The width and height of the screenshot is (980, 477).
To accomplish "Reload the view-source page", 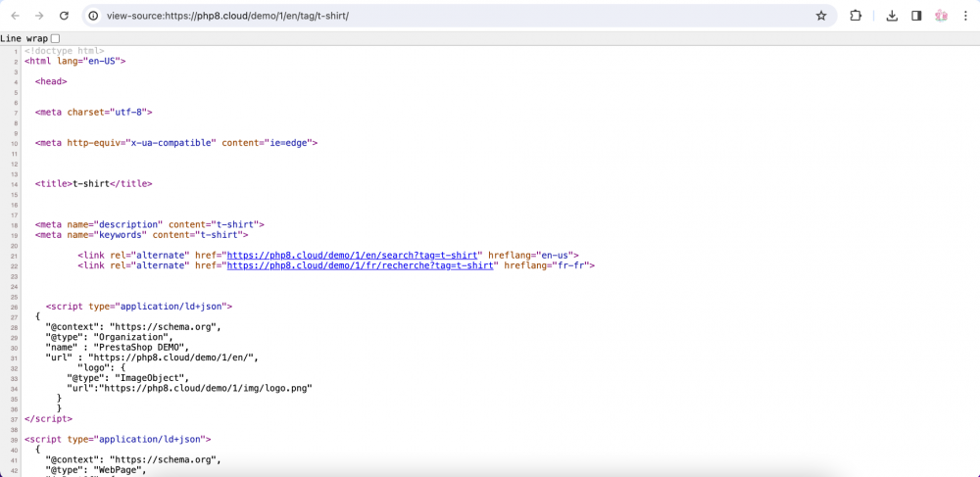I will coord(64,16).
